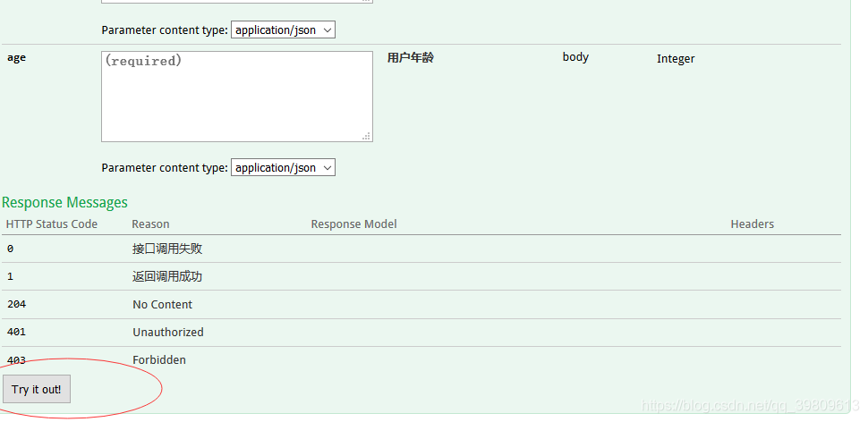Select the Response Messages heading
Image resolution: width=868 pixels, height=422 pixels.
tap(64, 202)
